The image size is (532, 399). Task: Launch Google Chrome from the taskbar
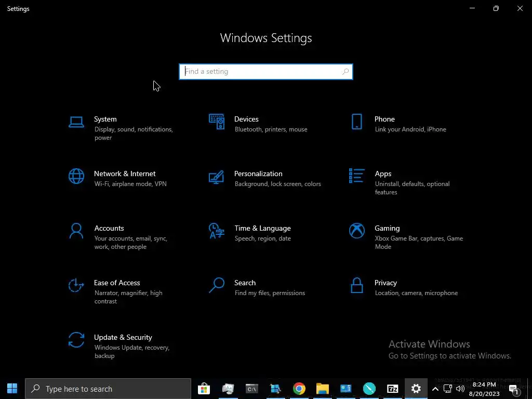click(299, 389)
